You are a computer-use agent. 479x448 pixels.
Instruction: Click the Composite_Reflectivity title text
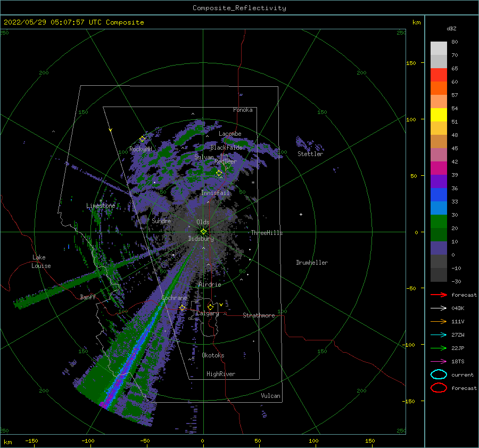pos(240,8)
